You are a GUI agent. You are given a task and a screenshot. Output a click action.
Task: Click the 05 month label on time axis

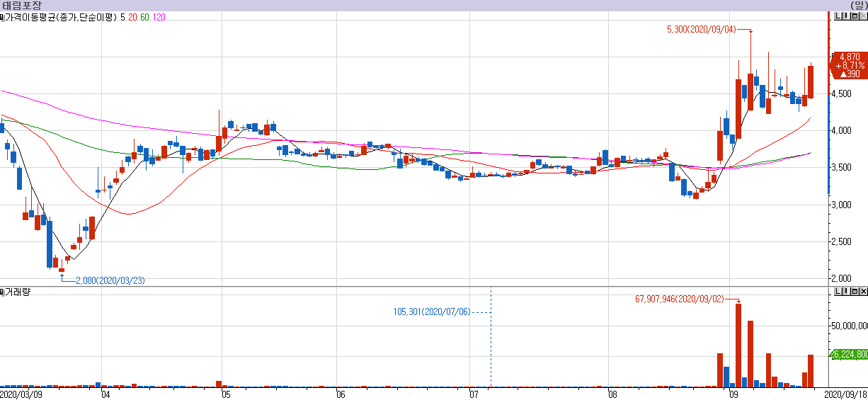pyautogui.click(x=224, y=394)
